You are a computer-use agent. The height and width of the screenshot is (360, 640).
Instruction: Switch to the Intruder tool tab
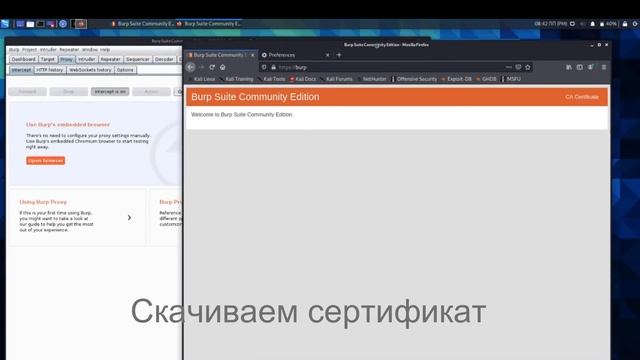pyautogui.click(x=87, y=59)
